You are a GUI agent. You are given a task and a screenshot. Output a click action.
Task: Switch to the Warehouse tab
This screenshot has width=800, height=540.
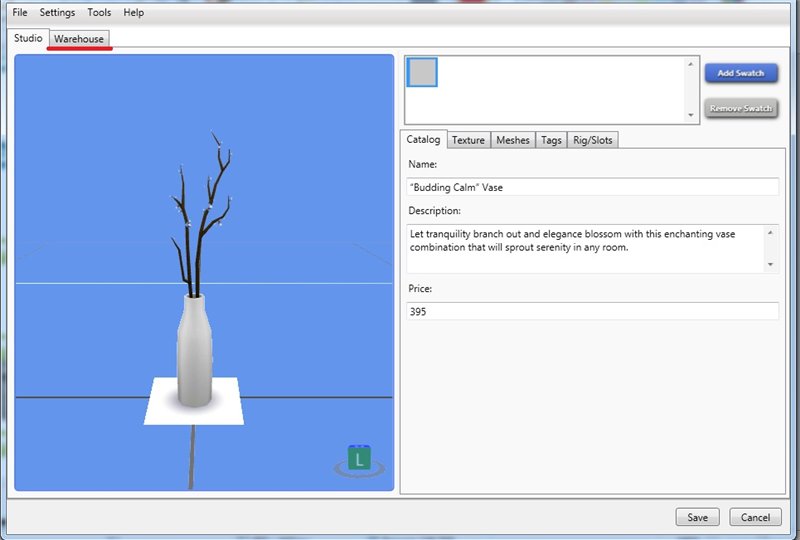(x=79, y=39)
